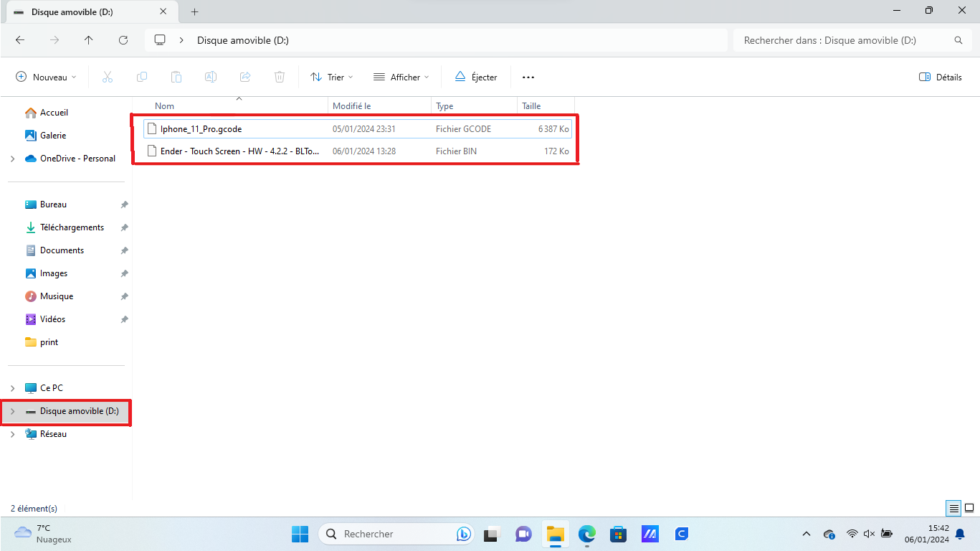Viewport: 980px width, 551px height.
Task: Switch to large thumbnails view in status bar
Action: pyautogui.click(x=969, y=509)
